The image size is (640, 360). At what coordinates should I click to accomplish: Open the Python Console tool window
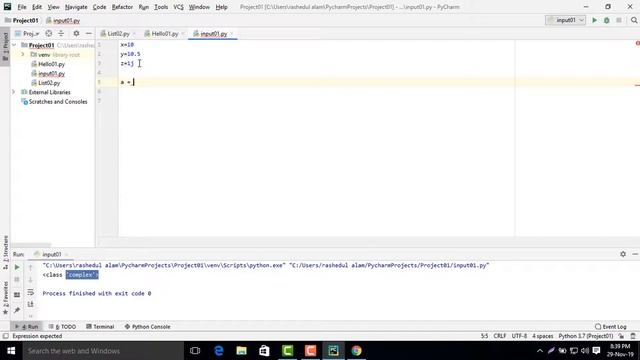[147, 327]
